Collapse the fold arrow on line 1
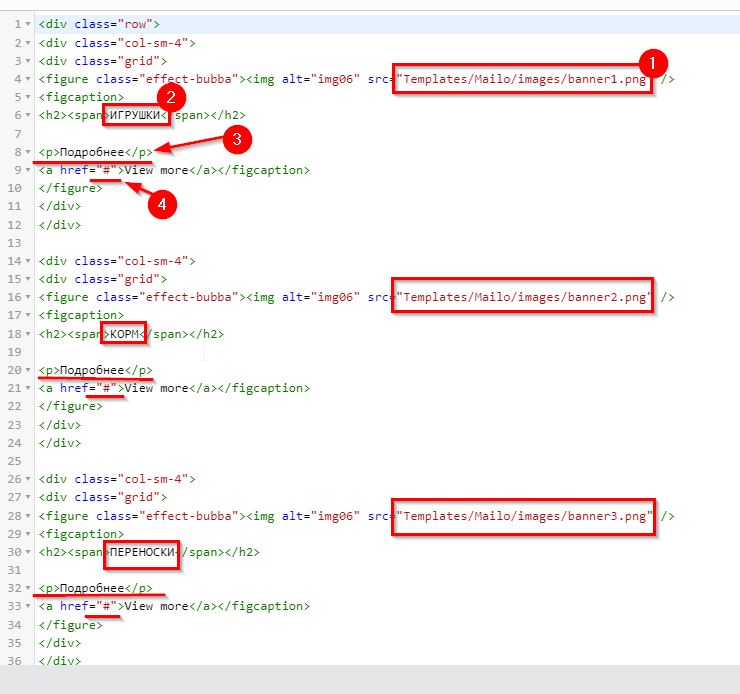 click(28, 23)
